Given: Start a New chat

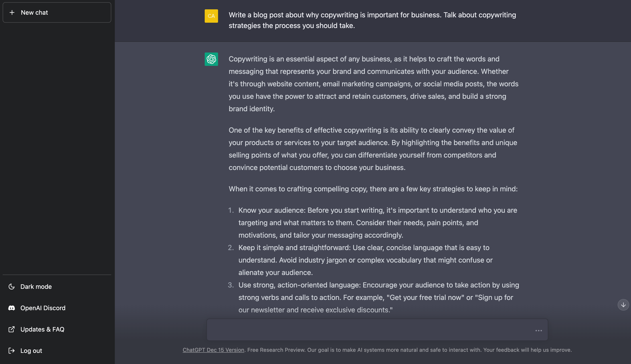Looking at the screenshot, I should coord(57,12).
